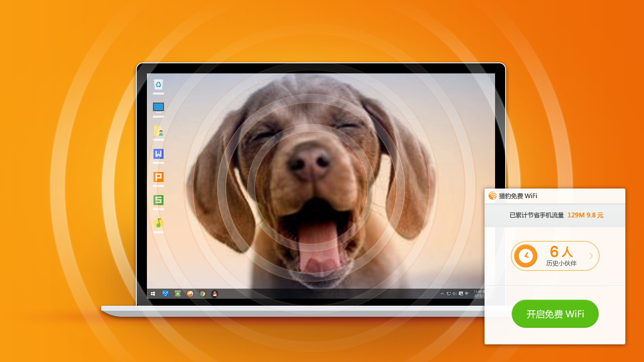Screen dimensions: 644x362
Task: Launch WPS Writer blue W icon
Action: click(x=158, y=154)
